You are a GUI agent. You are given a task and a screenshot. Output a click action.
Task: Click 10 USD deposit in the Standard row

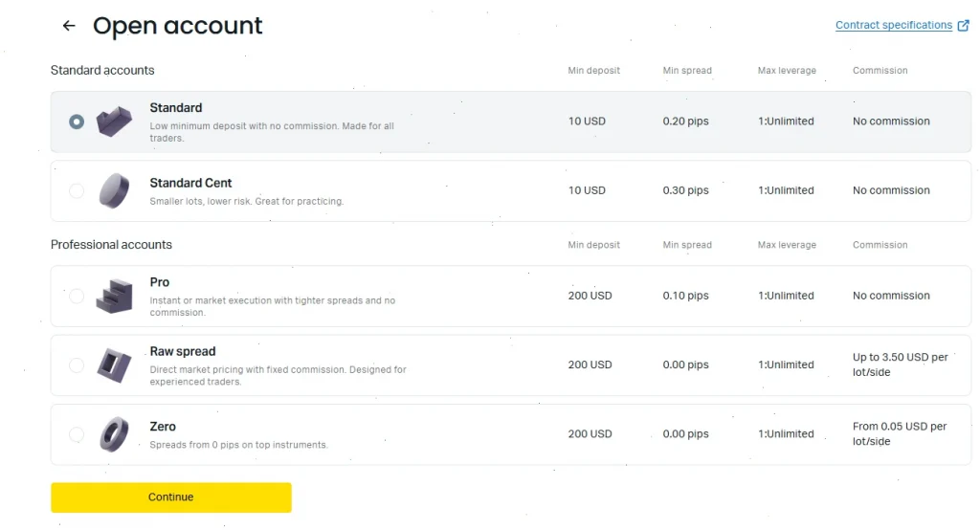[x=587, y=121]
